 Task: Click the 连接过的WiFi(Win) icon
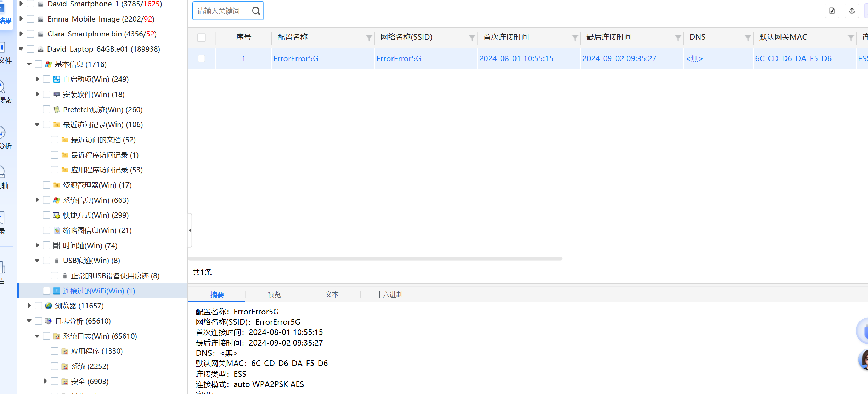pyautogui.click(x=57, y=291)
